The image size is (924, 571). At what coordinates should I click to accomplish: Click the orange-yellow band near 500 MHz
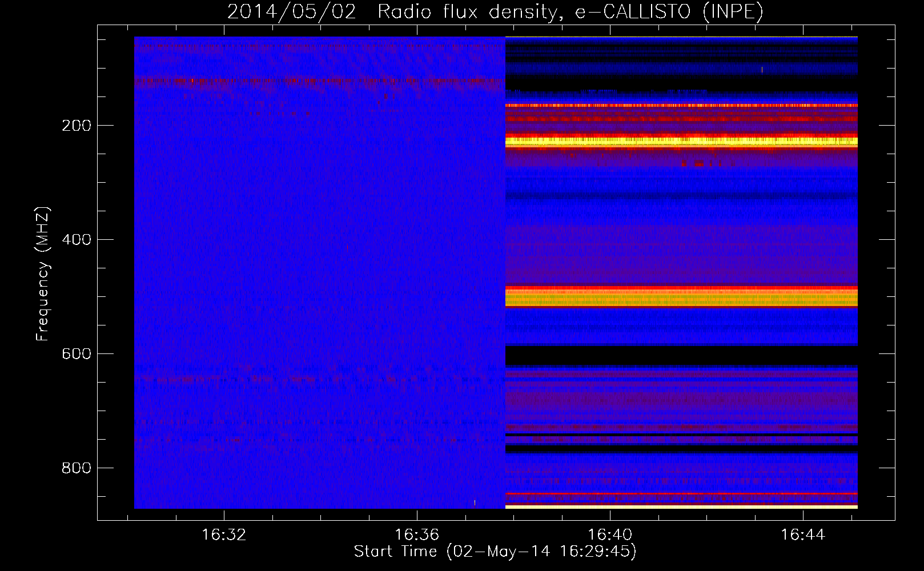(681, 297)
